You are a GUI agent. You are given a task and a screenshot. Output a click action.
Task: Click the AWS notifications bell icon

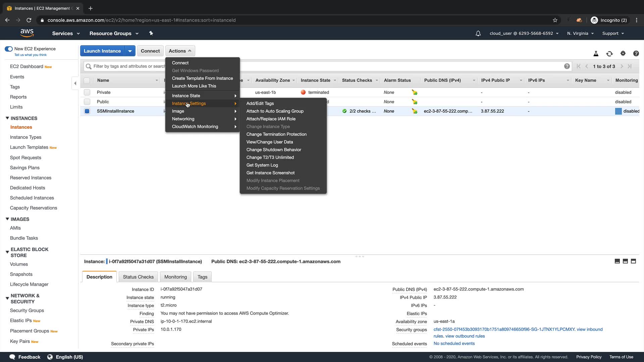[478, 34]
